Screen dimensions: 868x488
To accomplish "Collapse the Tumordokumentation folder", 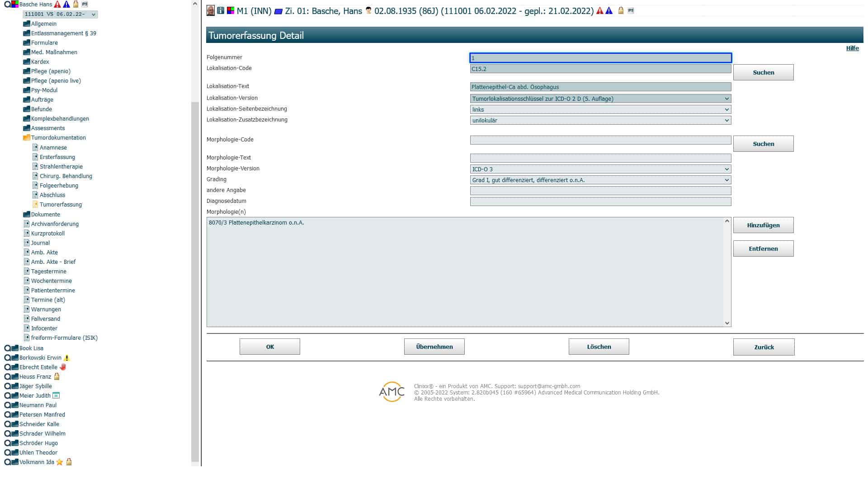I will tap(26, 137).
